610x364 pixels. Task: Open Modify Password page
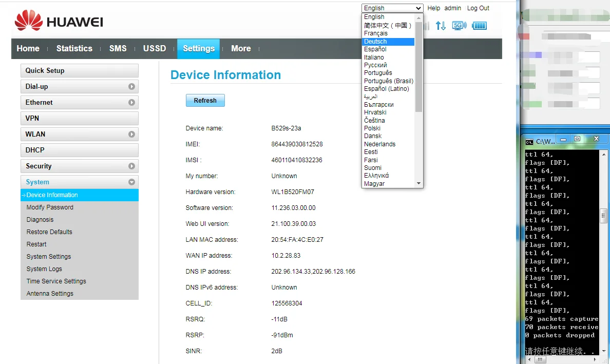point(50,207)
